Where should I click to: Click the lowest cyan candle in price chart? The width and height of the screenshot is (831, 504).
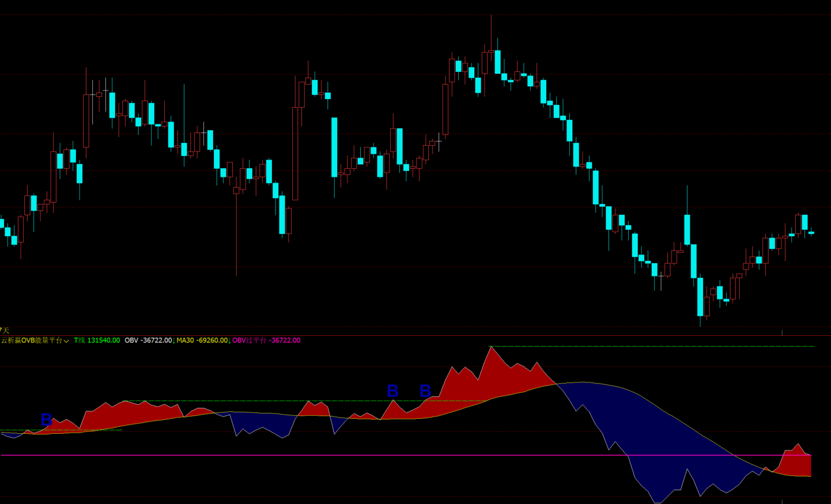pos(700,297)
